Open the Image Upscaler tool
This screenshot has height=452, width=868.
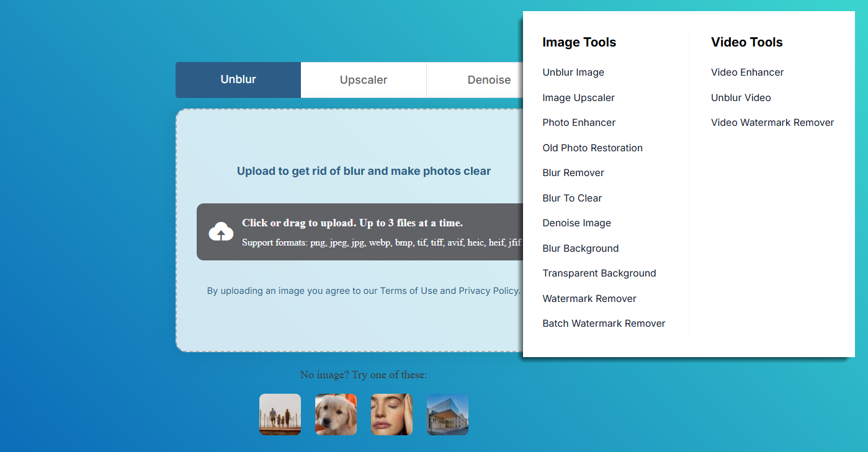pos(578,97)
